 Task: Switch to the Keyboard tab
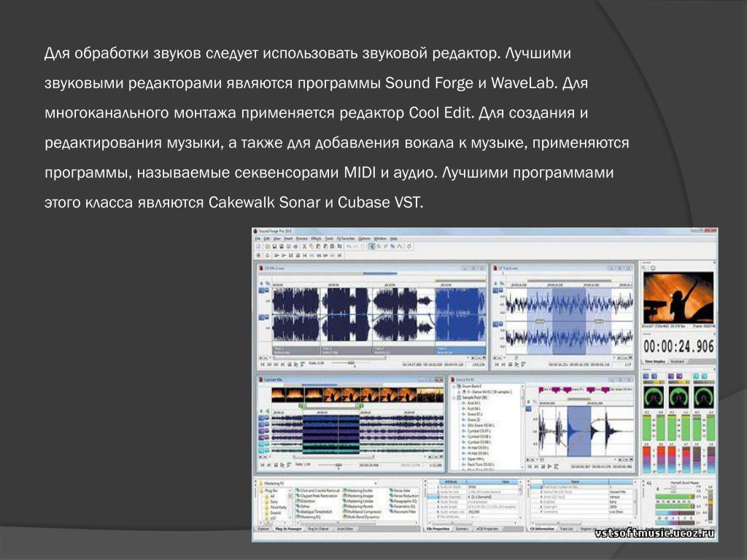click(677, 362)
